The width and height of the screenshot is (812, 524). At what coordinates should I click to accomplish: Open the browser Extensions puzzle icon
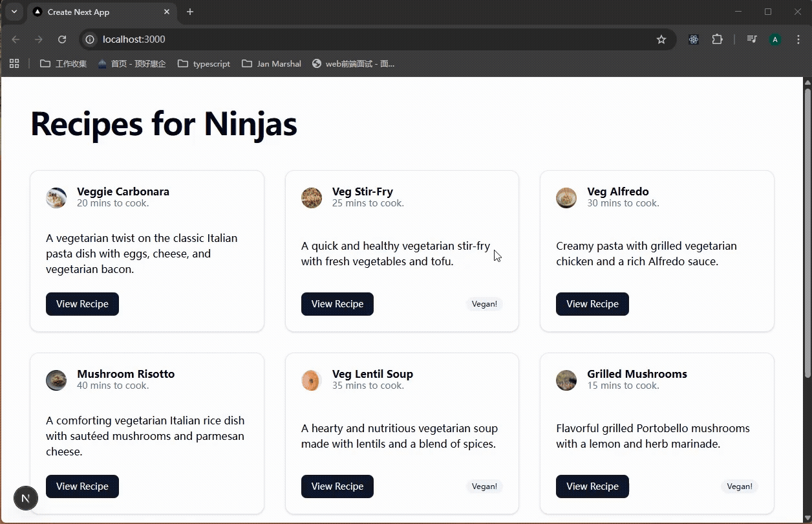(x=717, y=39)
